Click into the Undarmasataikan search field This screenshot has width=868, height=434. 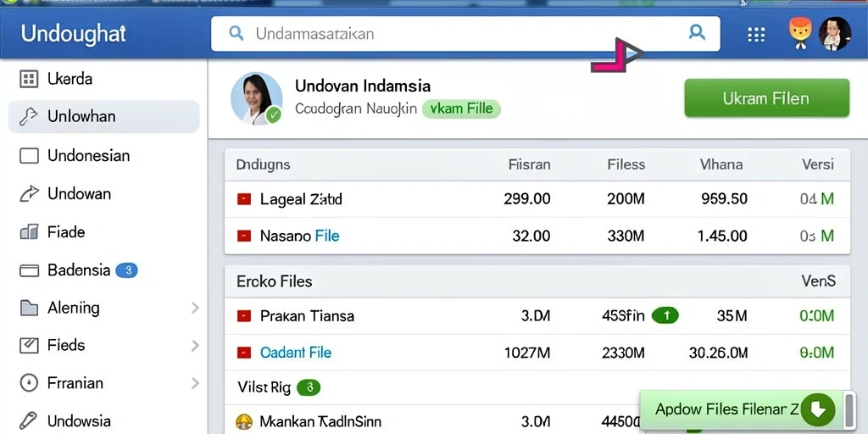pos(465,33)
